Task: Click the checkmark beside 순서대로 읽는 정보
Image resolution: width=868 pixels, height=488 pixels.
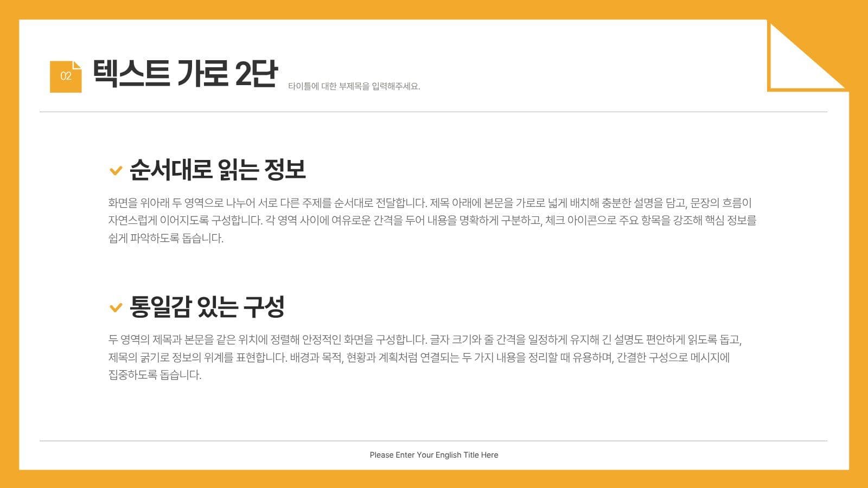Action: coord(116,171)
